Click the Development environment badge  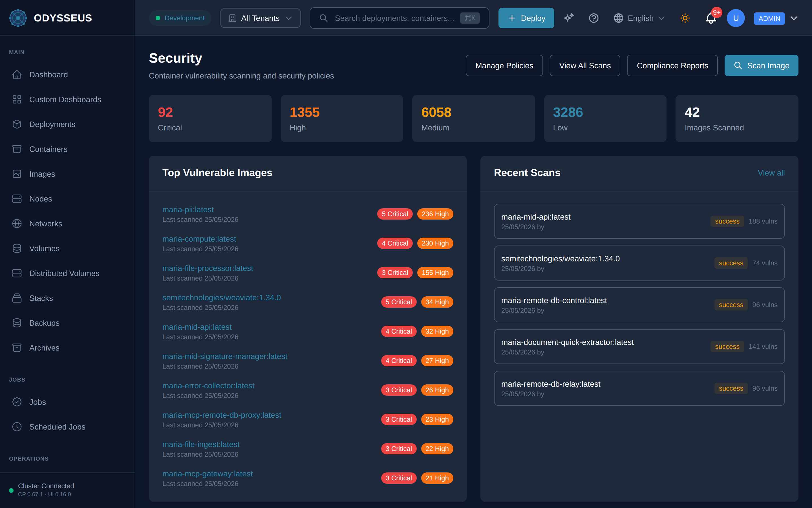180,18
